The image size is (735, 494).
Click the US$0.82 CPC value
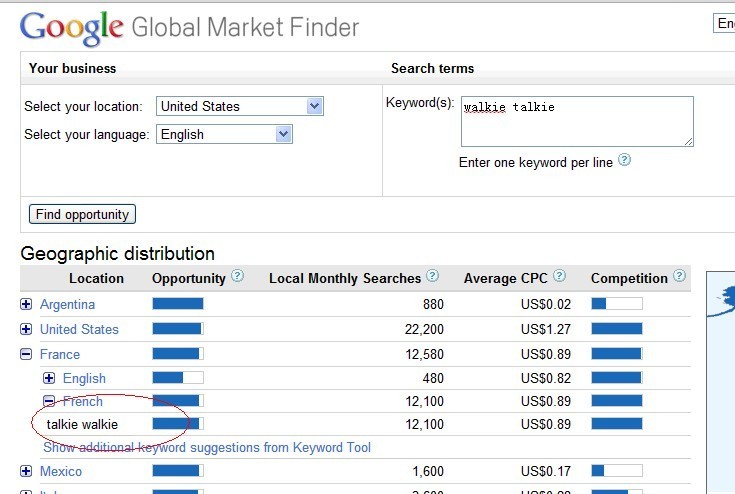pyautogui.click(x=546, y=378)
